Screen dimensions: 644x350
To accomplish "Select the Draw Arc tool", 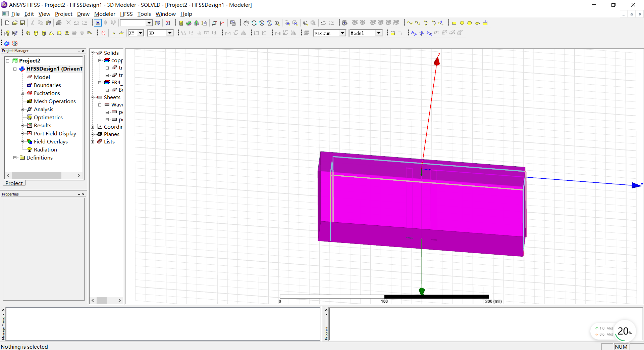I will click(x=425, y=23).
